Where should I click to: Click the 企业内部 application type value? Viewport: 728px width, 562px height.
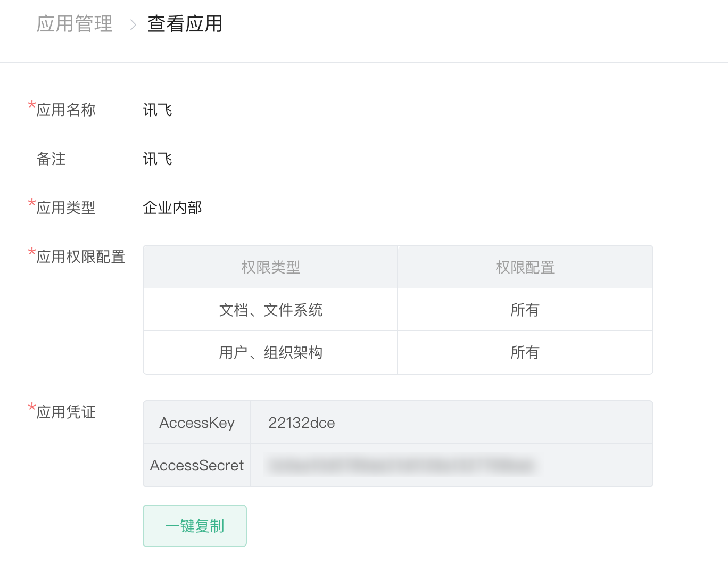(x=172, y=208)
